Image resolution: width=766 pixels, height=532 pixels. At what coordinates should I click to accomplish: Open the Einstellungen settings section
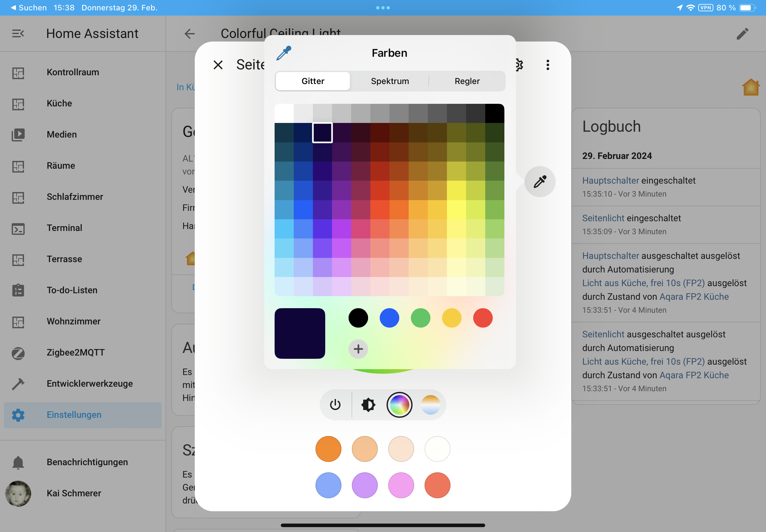(x=74, y=415)
